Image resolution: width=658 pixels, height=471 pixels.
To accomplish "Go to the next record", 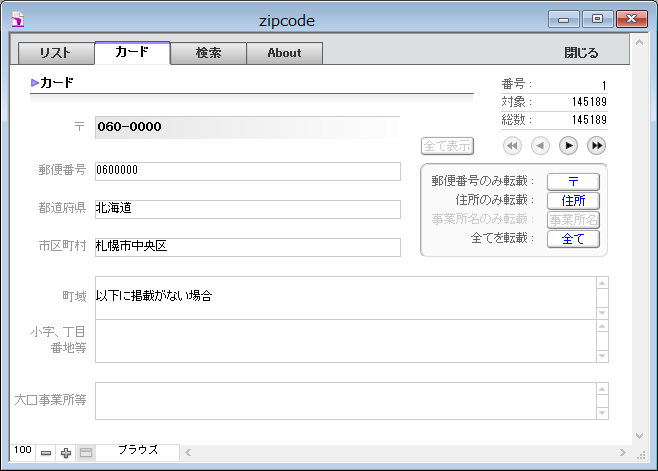I will [x=568, y=146].
